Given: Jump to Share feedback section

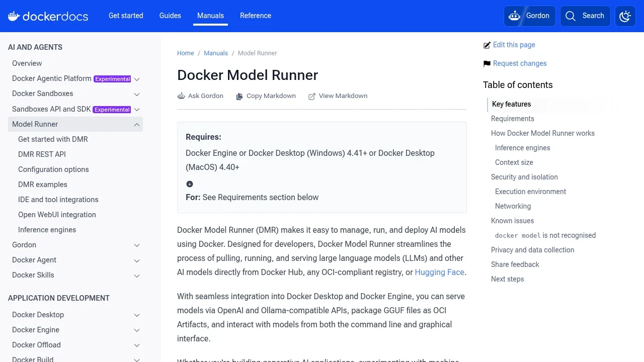Looking at the screenshot, I should point(515,264).
